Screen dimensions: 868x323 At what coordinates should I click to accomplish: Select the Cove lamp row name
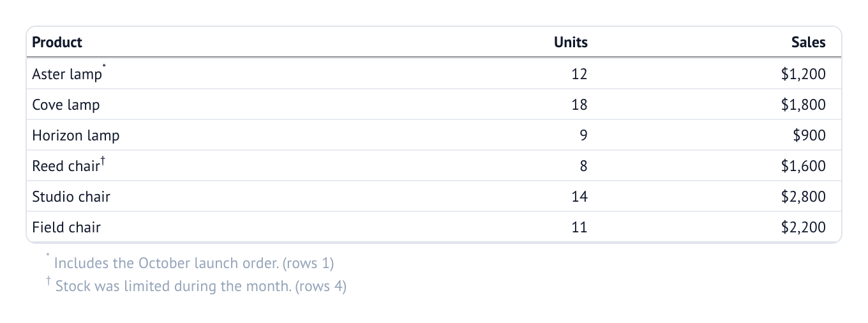pos(66,105)
